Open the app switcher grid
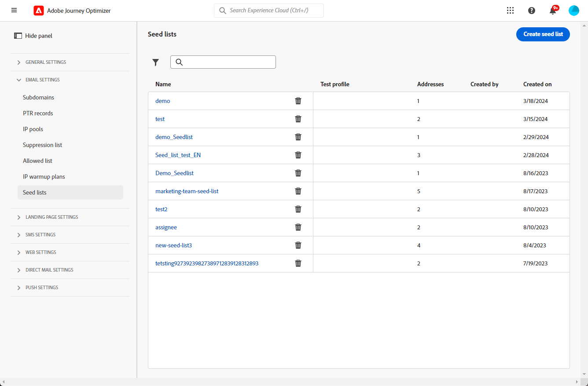The image size is (588, 386). (511, 11)
